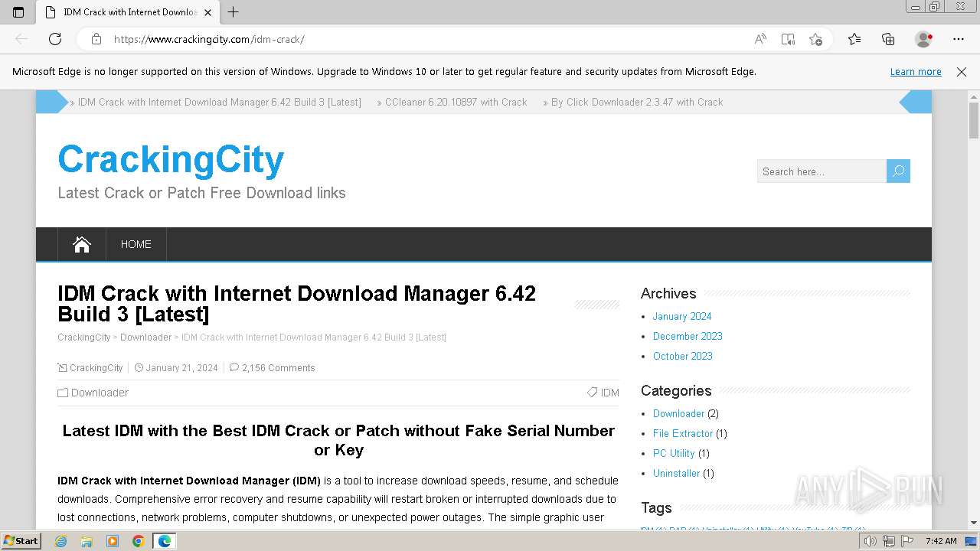Open ticker link By Click Downloader 2.3.47

pyautogui.click(x=637, y=102)
